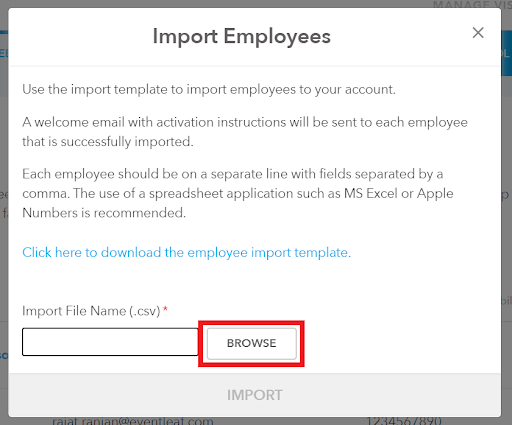Click the BROWSE button
The height and width of the screenshot is (425, 512).
(x=252, y=343)
